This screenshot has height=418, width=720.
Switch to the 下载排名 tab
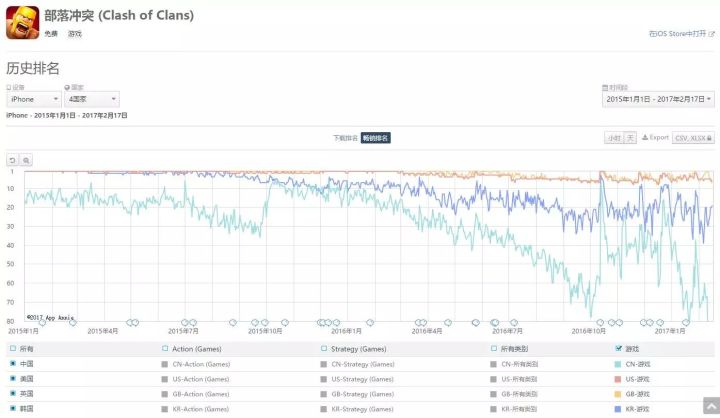tap(345, 138)
